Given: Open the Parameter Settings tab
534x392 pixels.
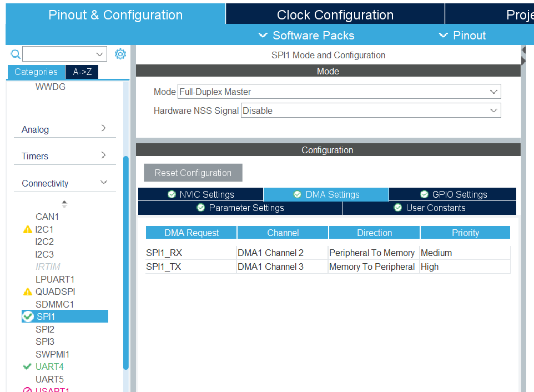Looking at the screenshot, I should 240,208.
